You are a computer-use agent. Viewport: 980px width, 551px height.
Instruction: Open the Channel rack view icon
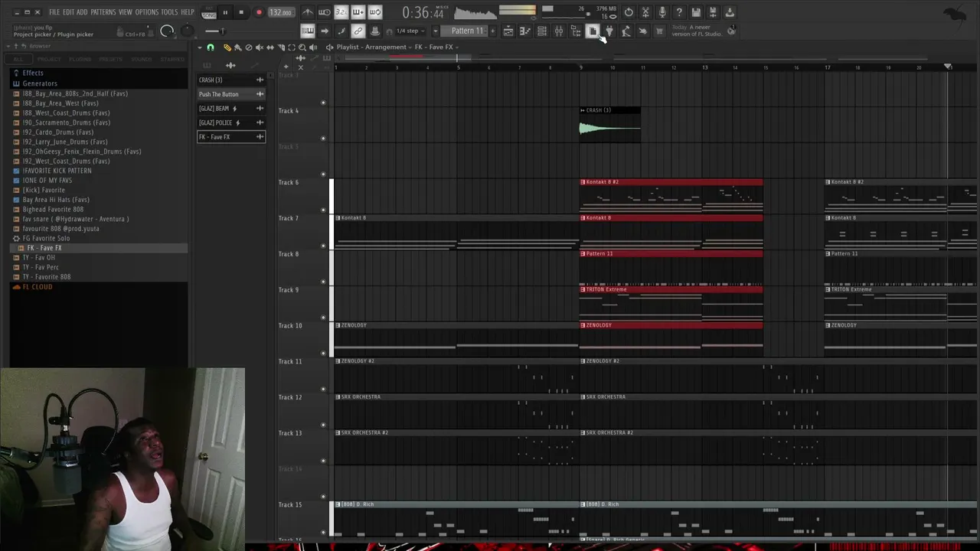542,31
